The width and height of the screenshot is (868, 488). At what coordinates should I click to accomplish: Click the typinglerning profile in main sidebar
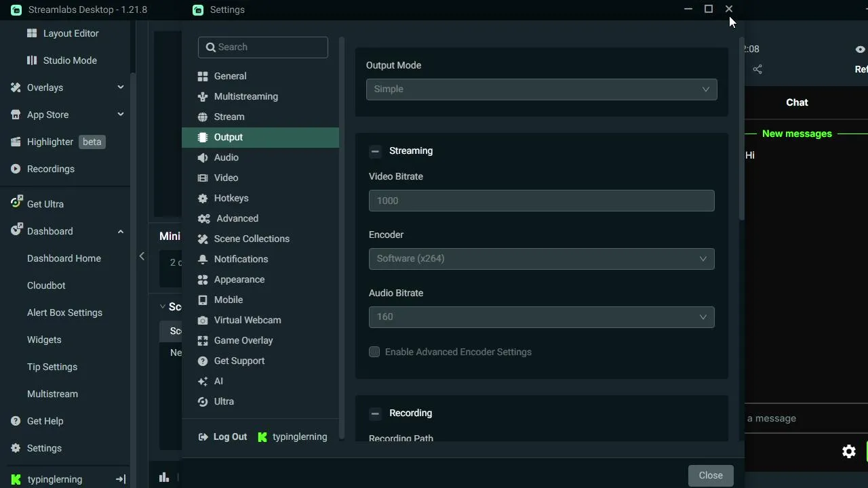point(47,479)
